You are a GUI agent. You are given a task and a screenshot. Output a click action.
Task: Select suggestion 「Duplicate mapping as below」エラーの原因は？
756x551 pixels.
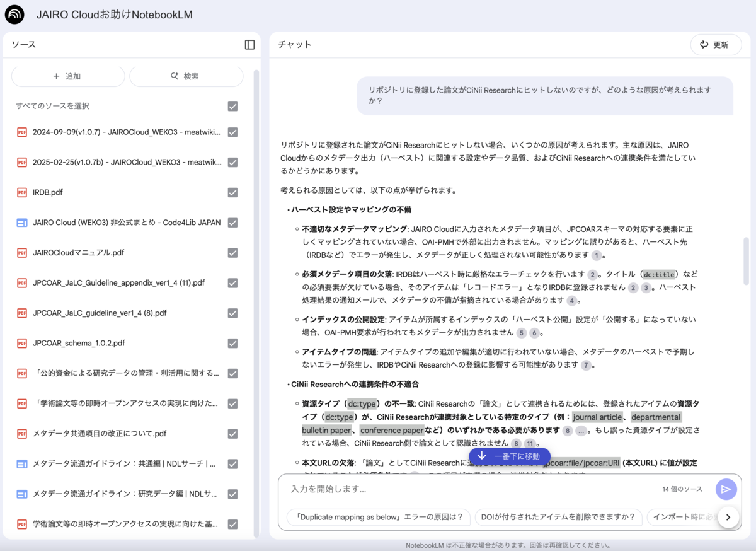379,517
